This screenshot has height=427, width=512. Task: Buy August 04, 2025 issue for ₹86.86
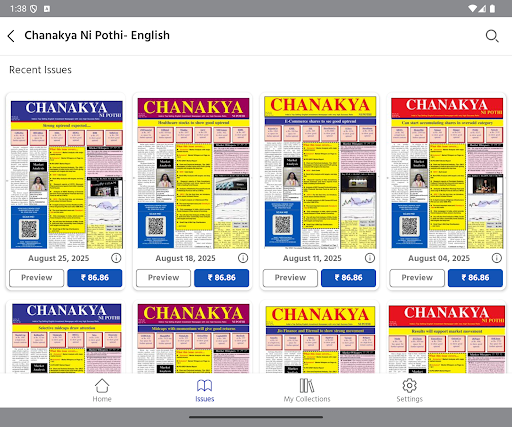475,278
